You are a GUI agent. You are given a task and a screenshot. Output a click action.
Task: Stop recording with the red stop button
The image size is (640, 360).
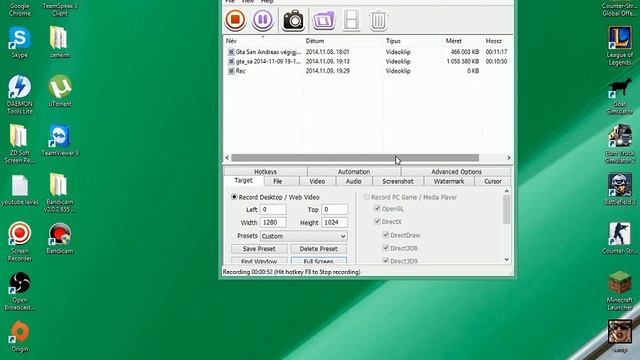tap(235, 20)
